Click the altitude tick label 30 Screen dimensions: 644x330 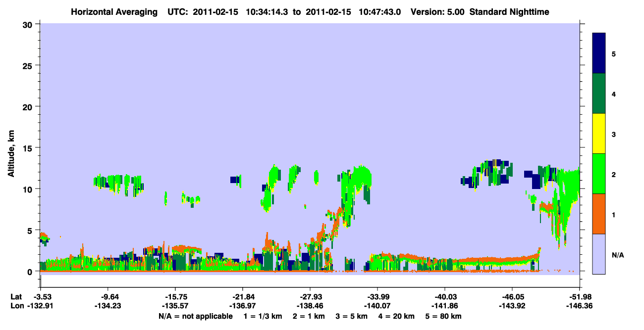coord(28,24)
